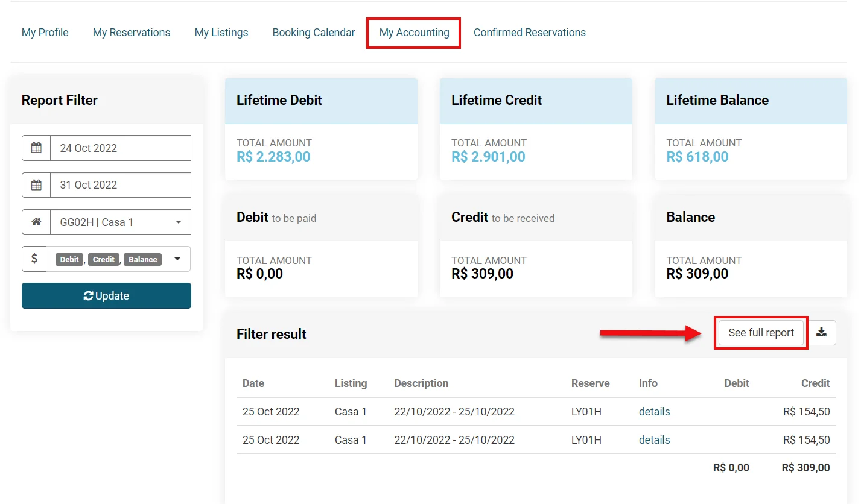The image size is (861, 504).
Task: Click the start date calendar icon
Action: (x=36, y=148)
